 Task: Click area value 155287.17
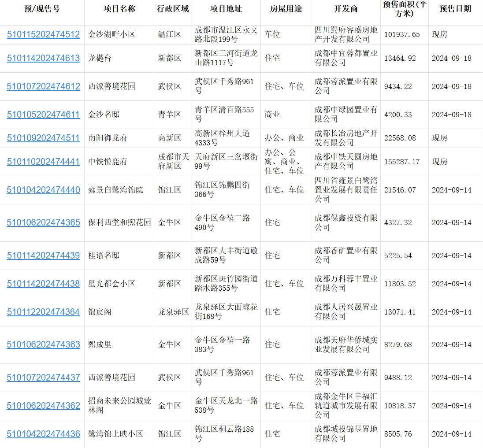[402, 162]
